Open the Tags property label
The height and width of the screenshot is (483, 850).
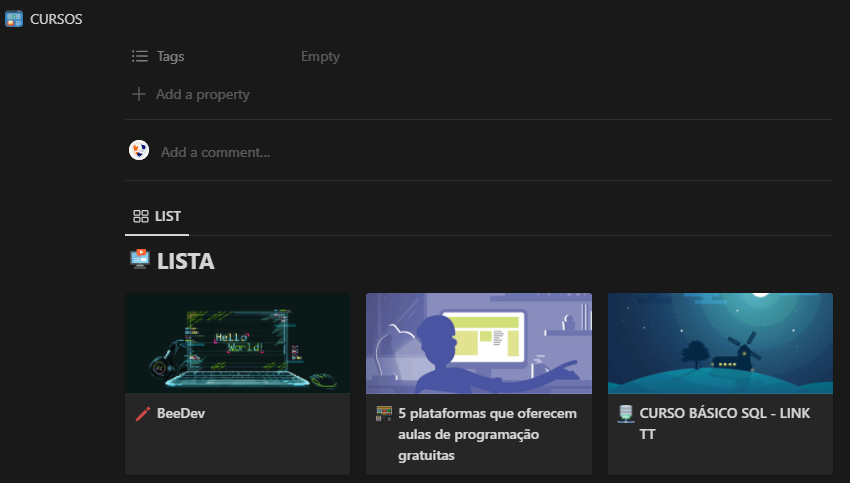[170, 56]
